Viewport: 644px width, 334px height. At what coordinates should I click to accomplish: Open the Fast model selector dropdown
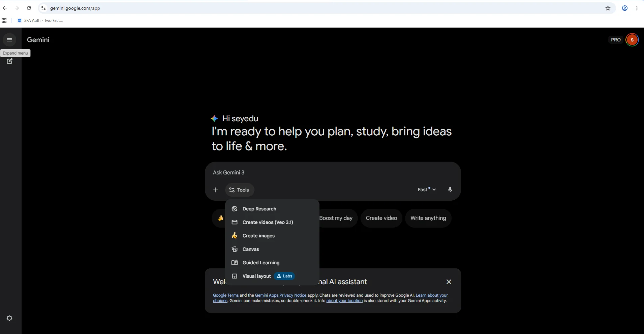[426, 189]
